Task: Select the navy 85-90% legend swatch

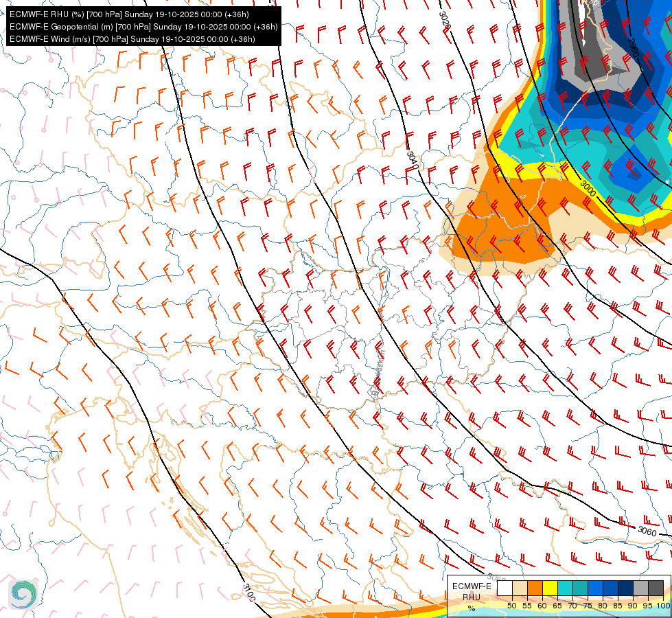Action: [625, 588]
